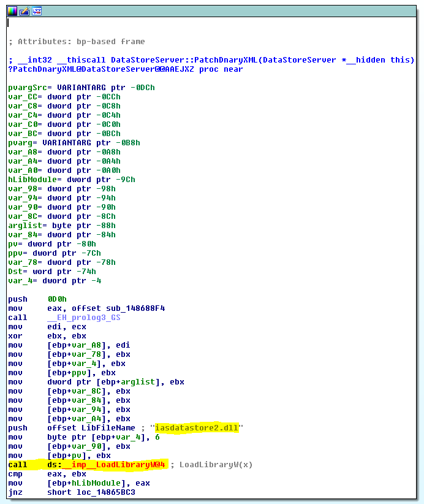The height and width of the screenshot is (504, 424).
Task: Click the DataStoreServer::PatchDnaryXML function prototype comment
Action: (x=211, y=60)
